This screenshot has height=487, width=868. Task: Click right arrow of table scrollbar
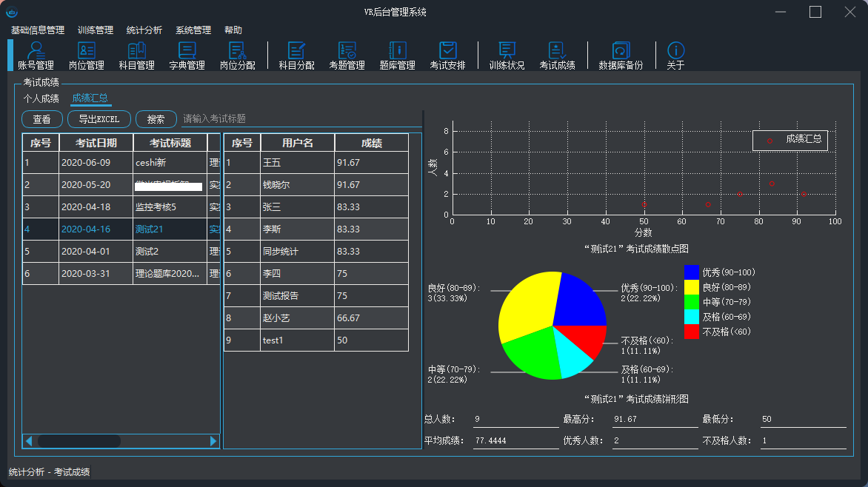point(213,441)
